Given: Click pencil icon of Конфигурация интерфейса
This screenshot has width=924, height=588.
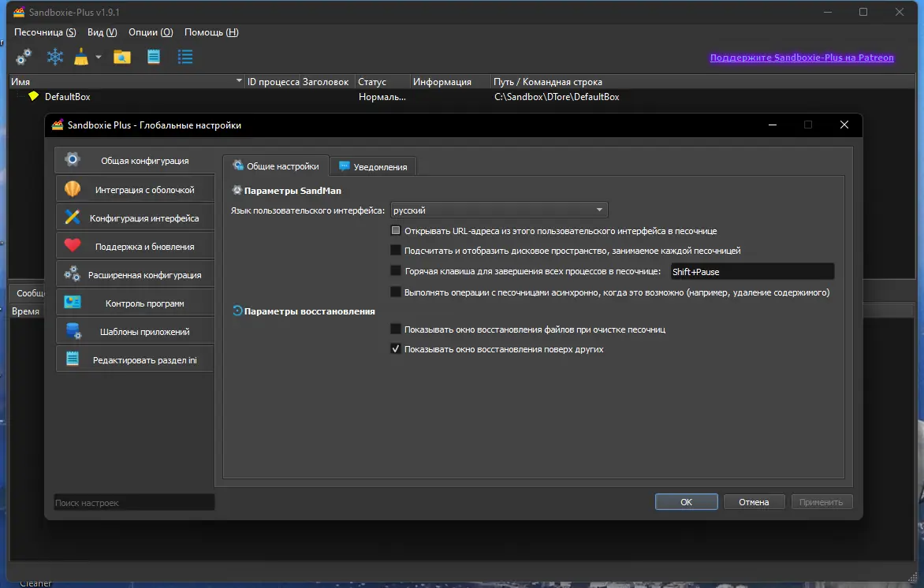Looking at the screenshot, I should (73, 217).
